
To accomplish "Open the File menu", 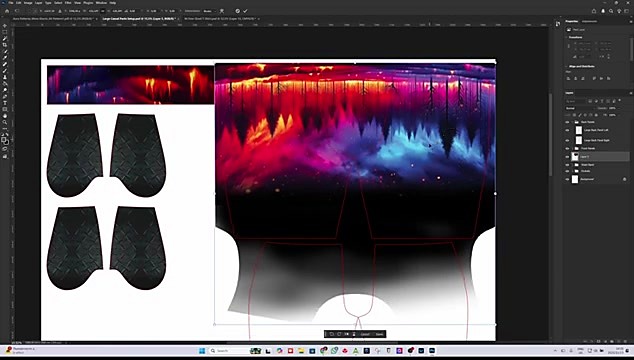I will (x=11, y=3).
